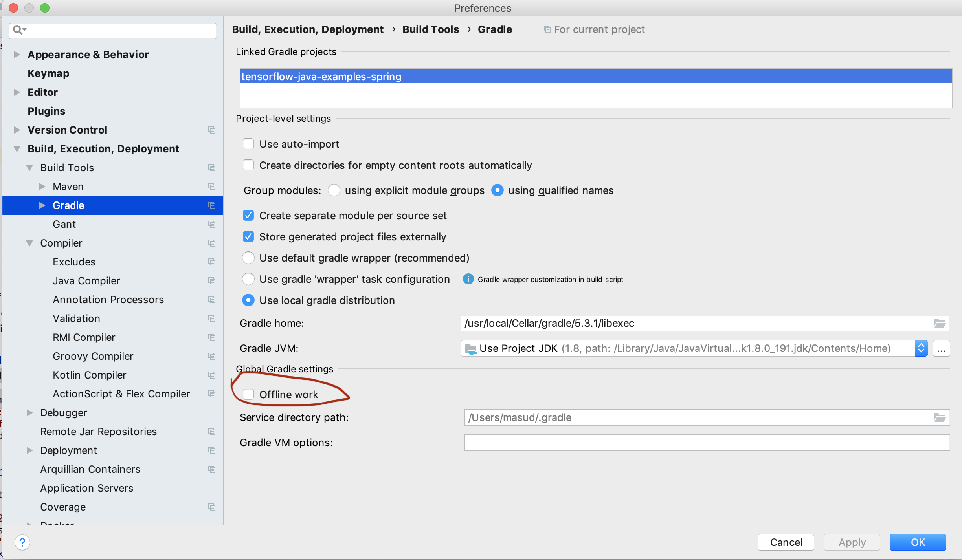
Task: Click the Cancel button
Action: point(786,542)
